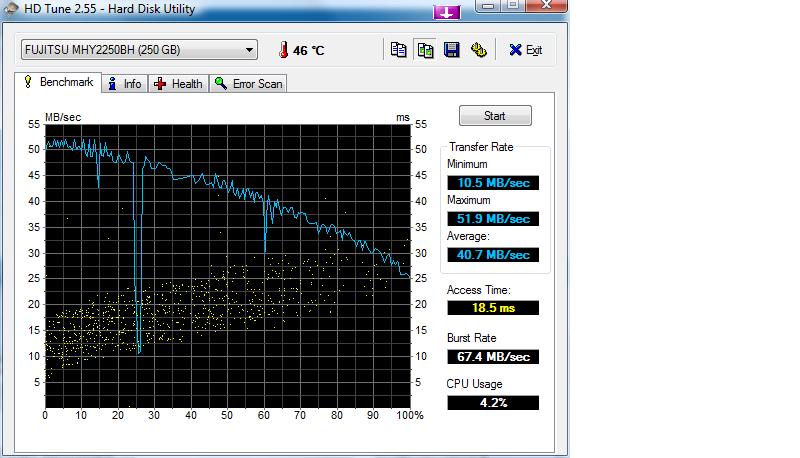Click the Minimum transfer rate value

pos(493,183)
